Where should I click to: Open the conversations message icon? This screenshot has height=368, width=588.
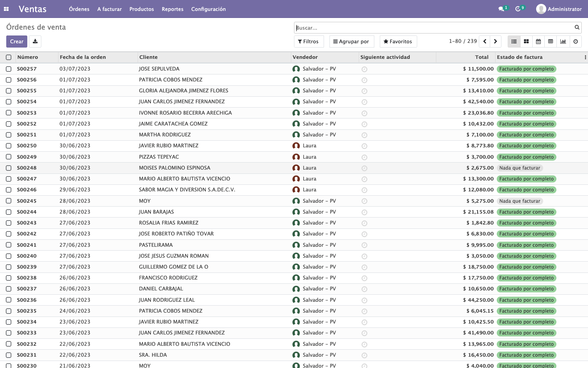click(x=501, y=9)
